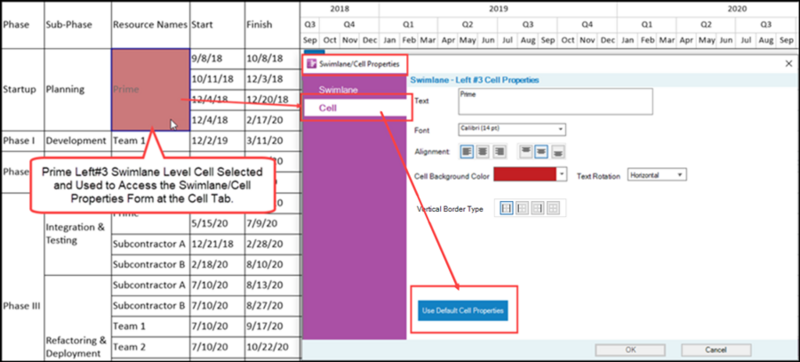Select the Refactoring & Deployment cell
This screenshot has height=362, width=800.
coord(77,319)
